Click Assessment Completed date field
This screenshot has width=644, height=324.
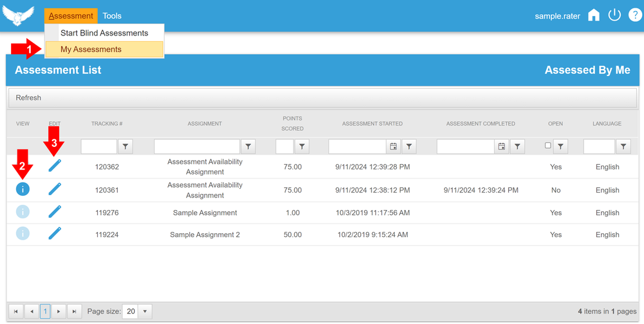466,147
